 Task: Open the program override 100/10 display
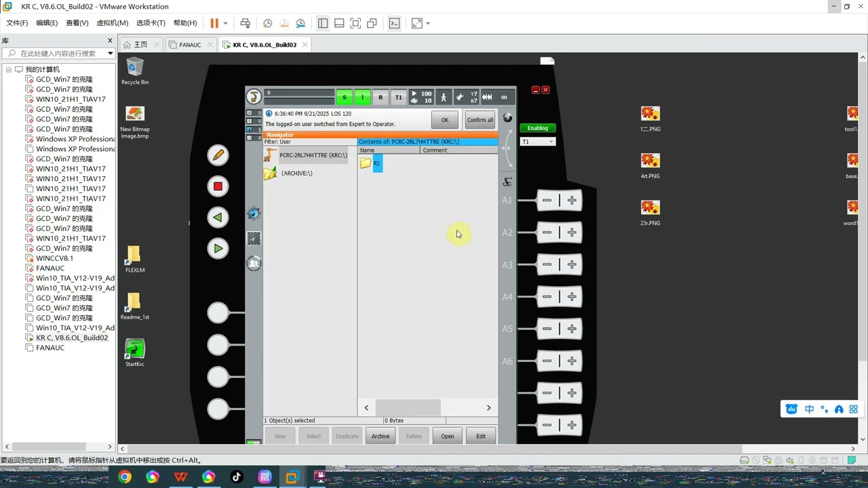click(x=421, y=97)
